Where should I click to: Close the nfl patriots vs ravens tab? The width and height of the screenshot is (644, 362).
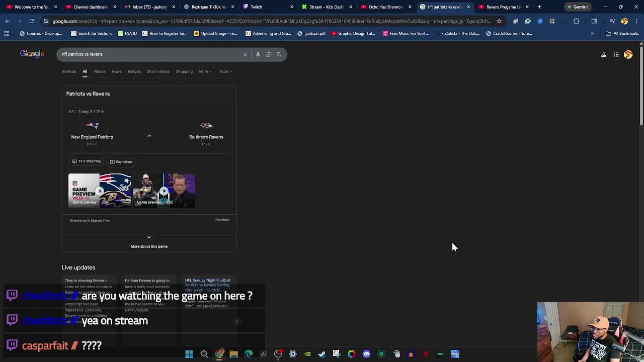click(x=468, y=7)
